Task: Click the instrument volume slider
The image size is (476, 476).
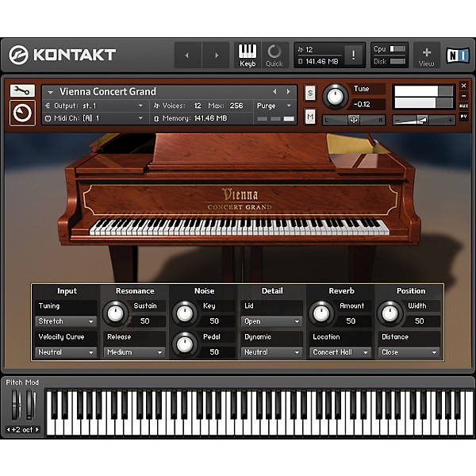Action: coord(424,121)
